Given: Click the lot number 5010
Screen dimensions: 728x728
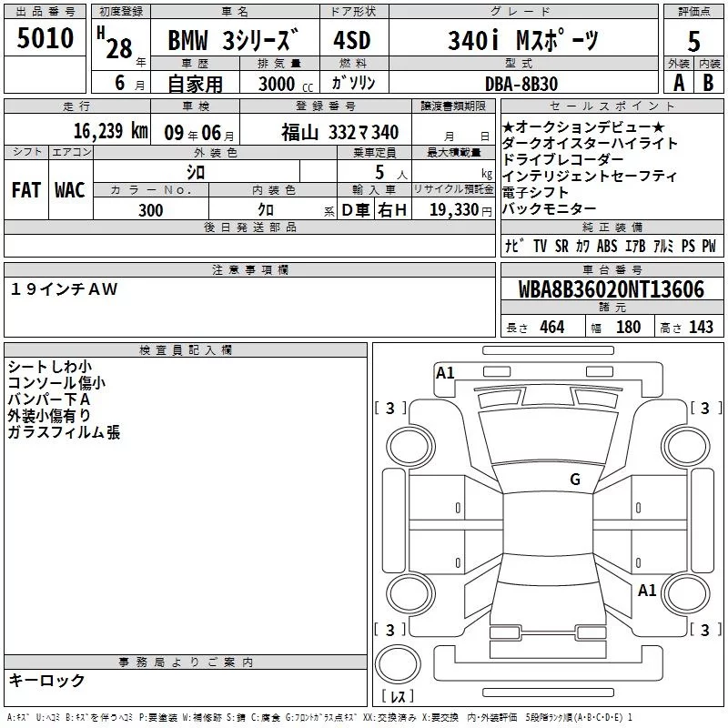Looking at the screenshot, I should tap(45, 38).
